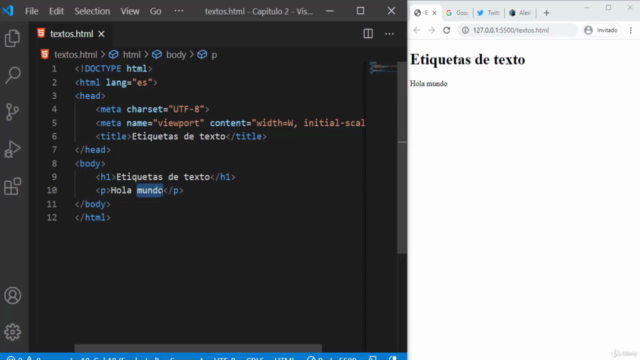This screenshot has height=360, width=640.
Task: Open the Accounts menu in VS Code
Action: pyautogui.click(x=13, y=296)
